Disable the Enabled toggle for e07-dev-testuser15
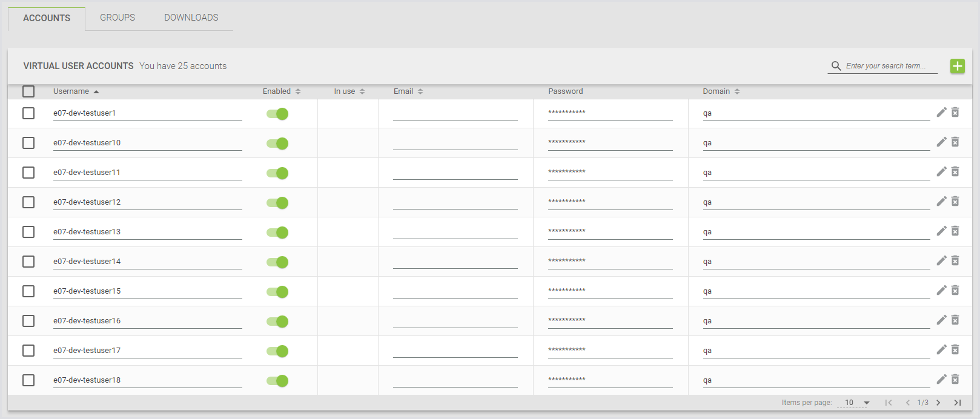The image size is (980, 419). click(277, 292)
